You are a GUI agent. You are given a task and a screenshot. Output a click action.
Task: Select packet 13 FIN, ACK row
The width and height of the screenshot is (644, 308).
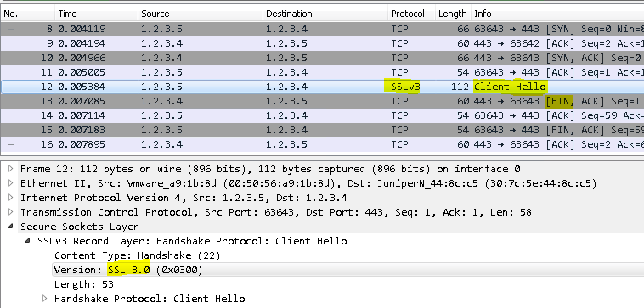pos(322,101)
